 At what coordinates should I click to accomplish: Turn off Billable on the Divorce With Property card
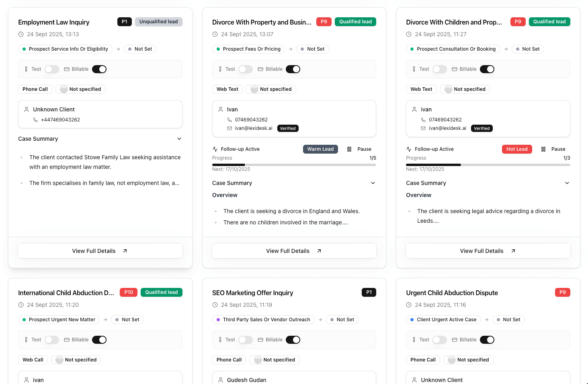(293, 69)
